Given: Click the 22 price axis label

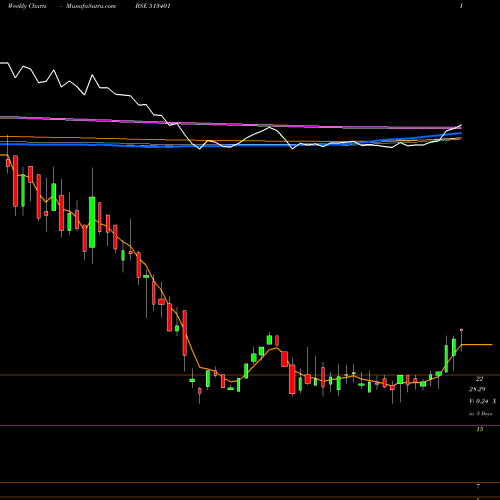Looking at the screenshot, I should 479,378.
